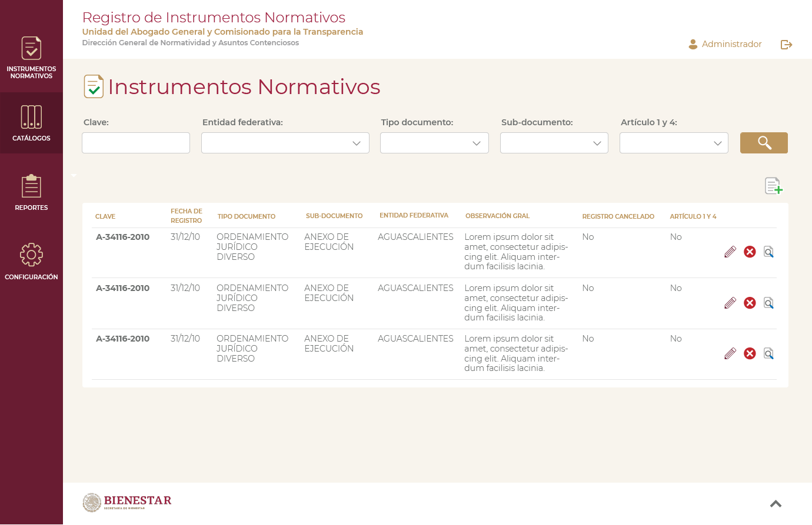Open Catálogos in the sidebar

[31, 123]
